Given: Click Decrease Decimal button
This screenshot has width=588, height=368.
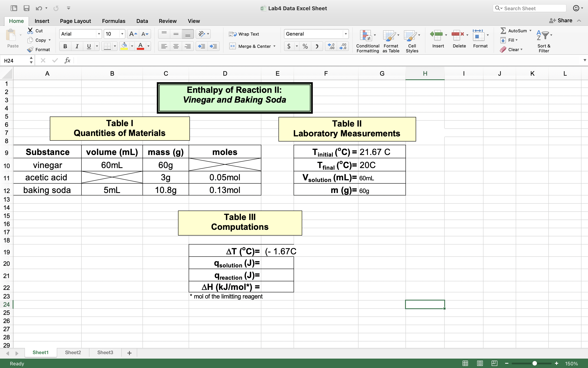Looking at the screenshot, I should click(343, 46).
